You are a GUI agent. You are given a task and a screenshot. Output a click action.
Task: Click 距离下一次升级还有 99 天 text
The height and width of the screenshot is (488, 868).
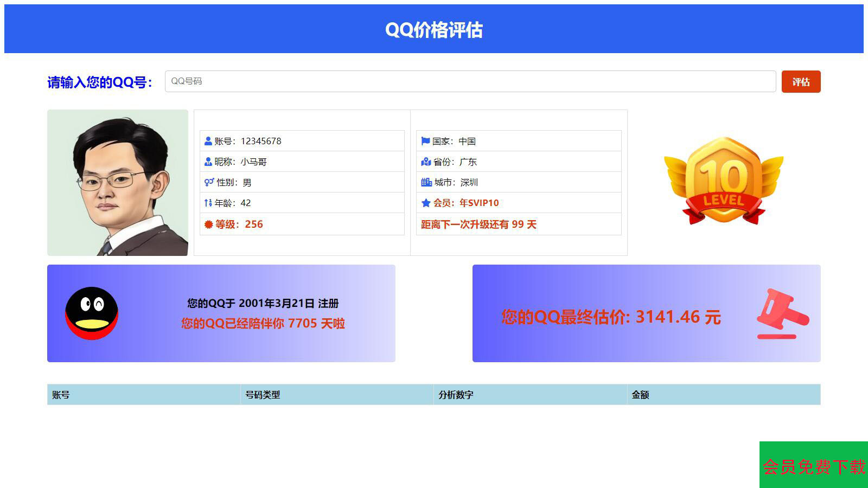[x=478, y=224]
